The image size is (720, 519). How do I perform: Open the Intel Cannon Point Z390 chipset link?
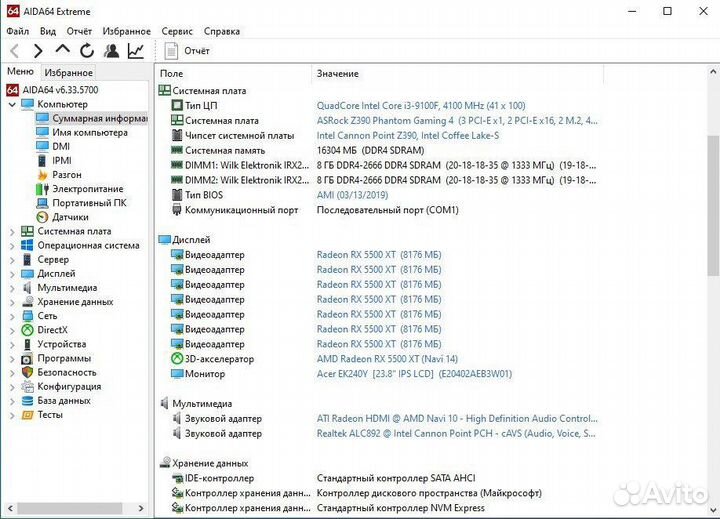[408, 135]
